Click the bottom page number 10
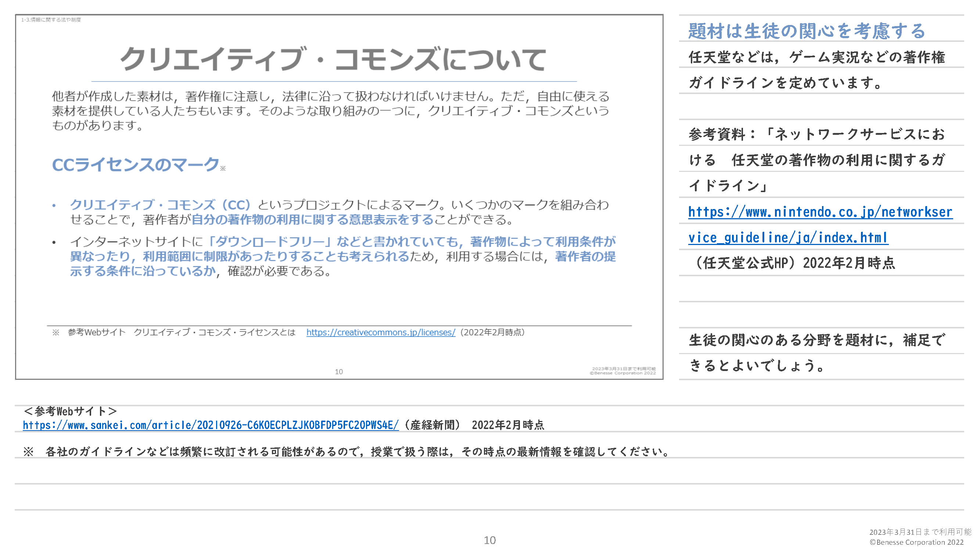The width and height of the screenshot is (980, 551). (489, 540)
